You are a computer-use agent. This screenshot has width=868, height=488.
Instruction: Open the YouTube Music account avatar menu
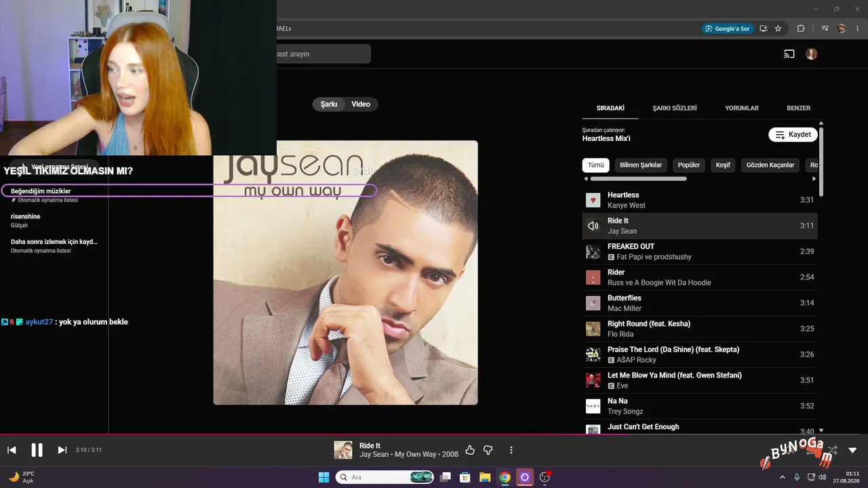[812, 54]
